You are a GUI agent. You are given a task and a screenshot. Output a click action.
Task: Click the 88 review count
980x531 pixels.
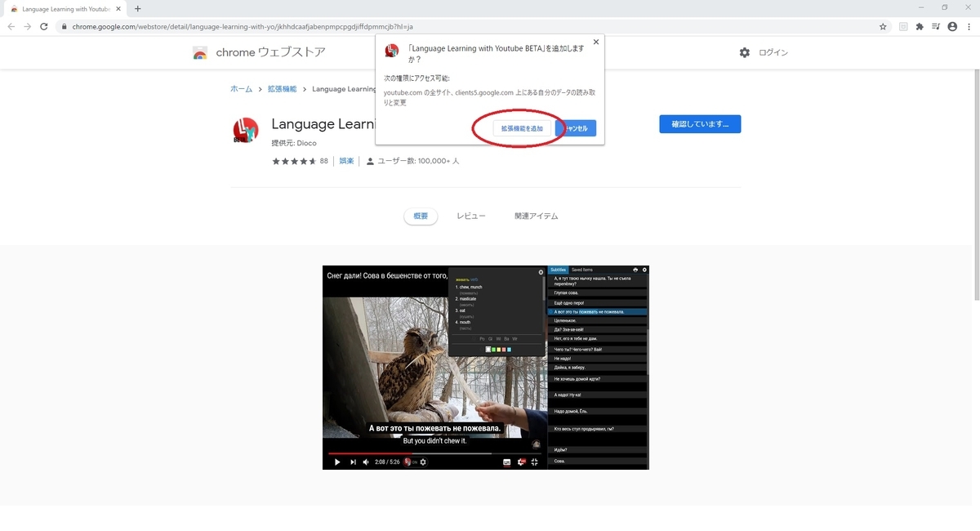click(323, 161)
